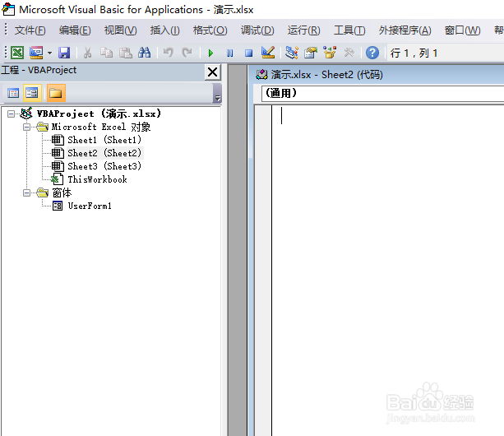Open the 调试(D) menu
Image resolution: width=504 pixels, height=436 pixels.
click(257, 30)
